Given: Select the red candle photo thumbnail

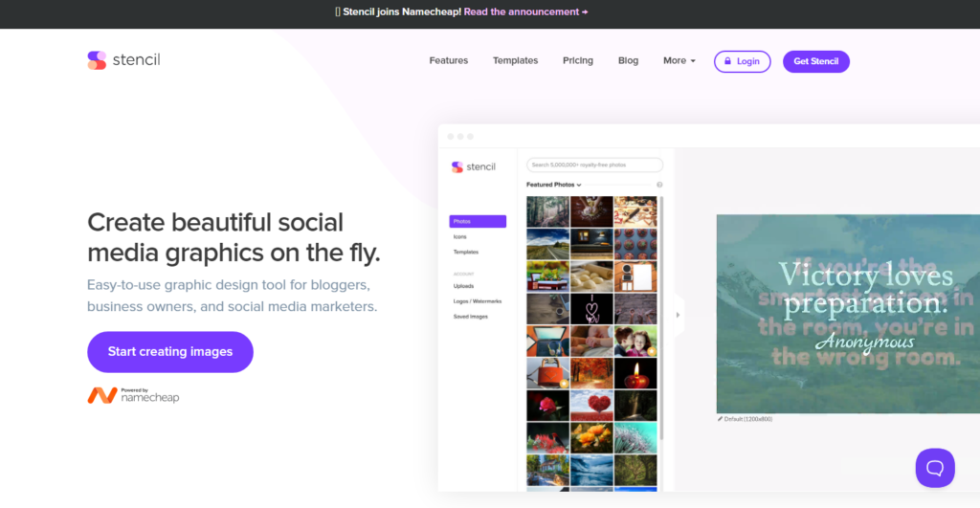Looking at the screenshot, I should pos(635,374).
